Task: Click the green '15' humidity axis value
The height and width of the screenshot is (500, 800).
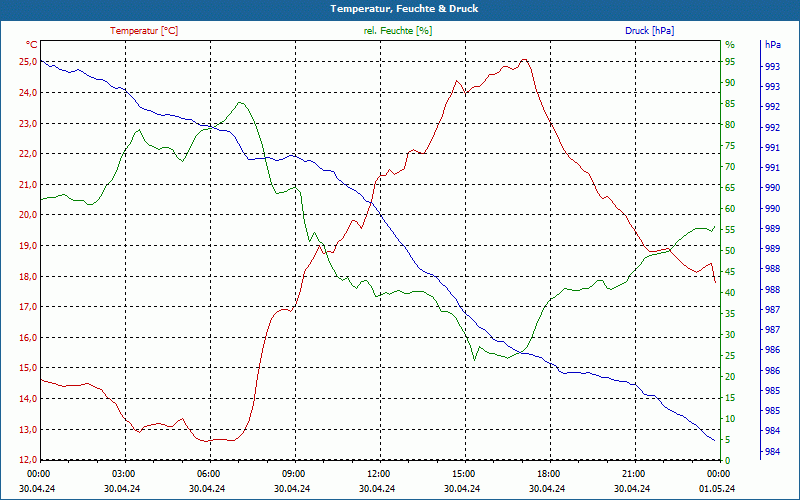Action: click(x=730, y=397)
